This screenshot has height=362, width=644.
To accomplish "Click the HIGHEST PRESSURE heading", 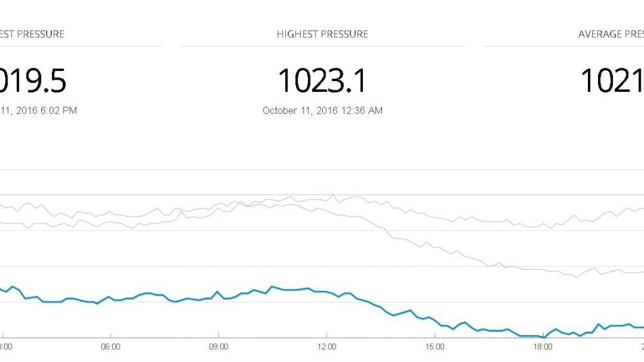I will point(322,34).
